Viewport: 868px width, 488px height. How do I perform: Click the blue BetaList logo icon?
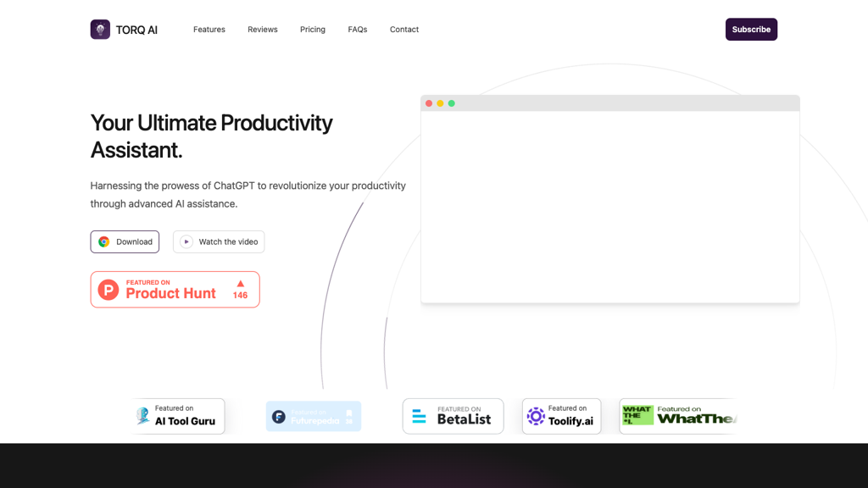(x=419, y=416)
